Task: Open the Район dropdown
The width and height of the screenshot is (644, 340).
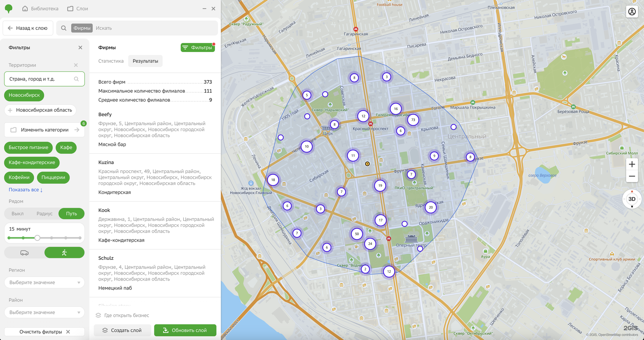Action: point(44,312)
